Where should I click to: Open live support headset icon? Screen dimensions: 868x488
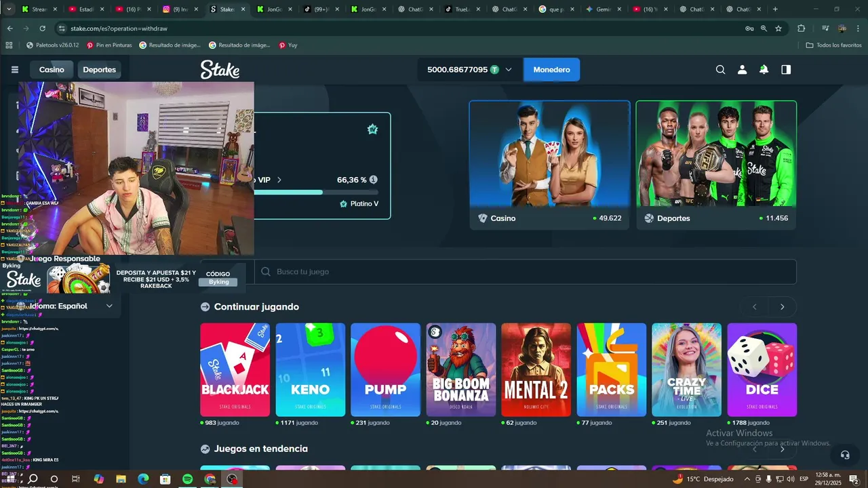[845, 455]
